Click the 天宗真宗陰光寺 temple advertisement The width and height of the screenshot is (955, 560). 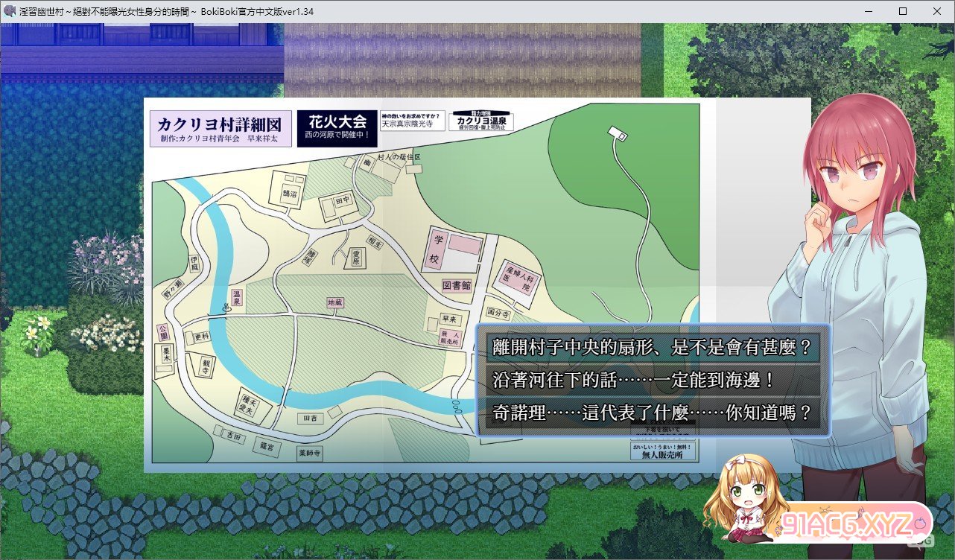coord(411,121)
